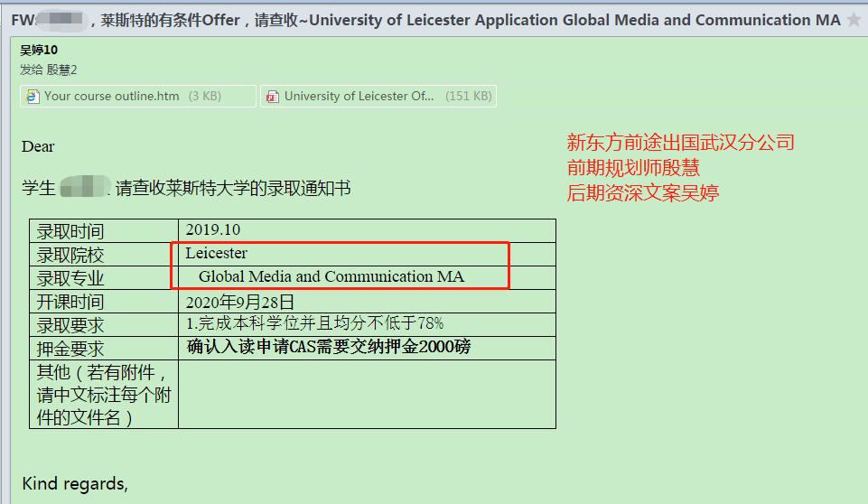Click the row label '录取时间'
This screenshot has height=504, width=868.
pos(70,231)
